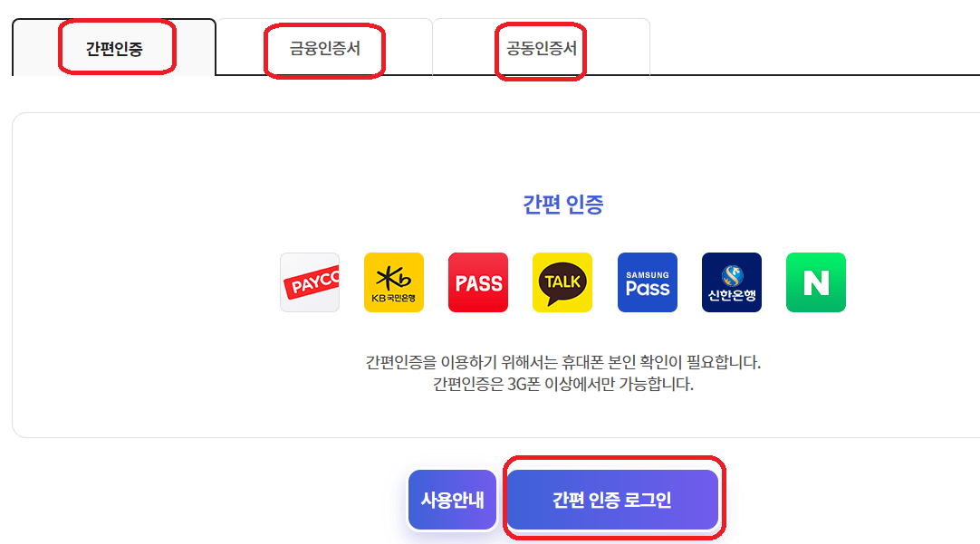Click the 신한은행 text on the navy icon

click(x=732, y=295)
